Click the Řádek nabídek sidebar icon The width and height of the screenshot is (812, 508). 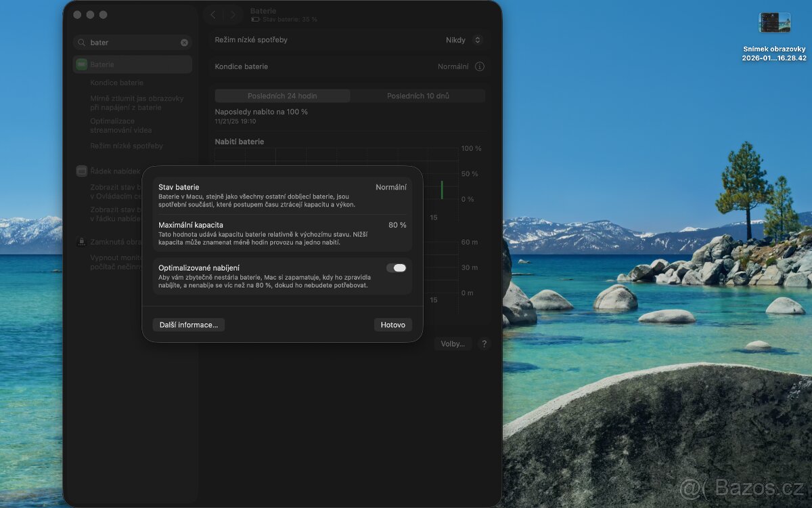pos(81,171)
